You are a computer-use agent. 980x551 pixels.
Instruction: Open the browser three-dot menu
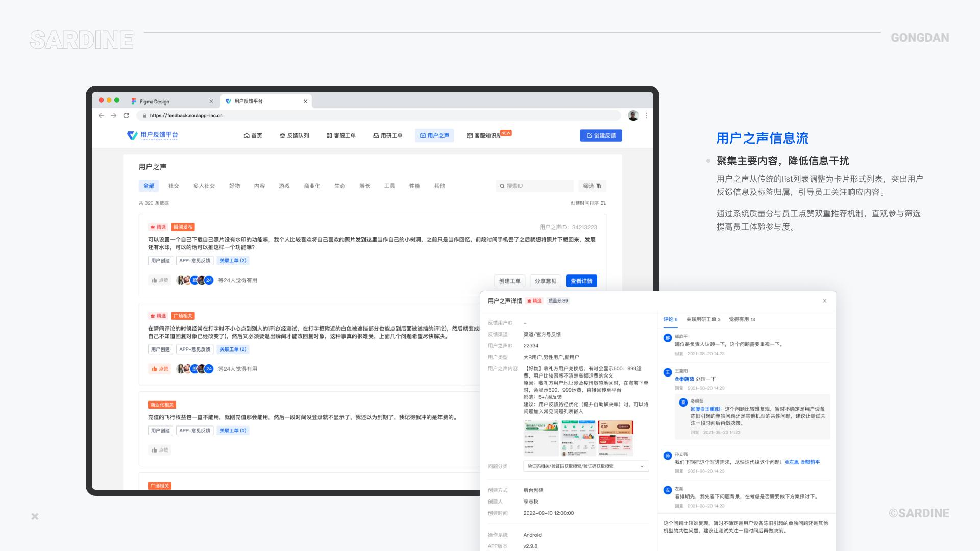[646, 116]
